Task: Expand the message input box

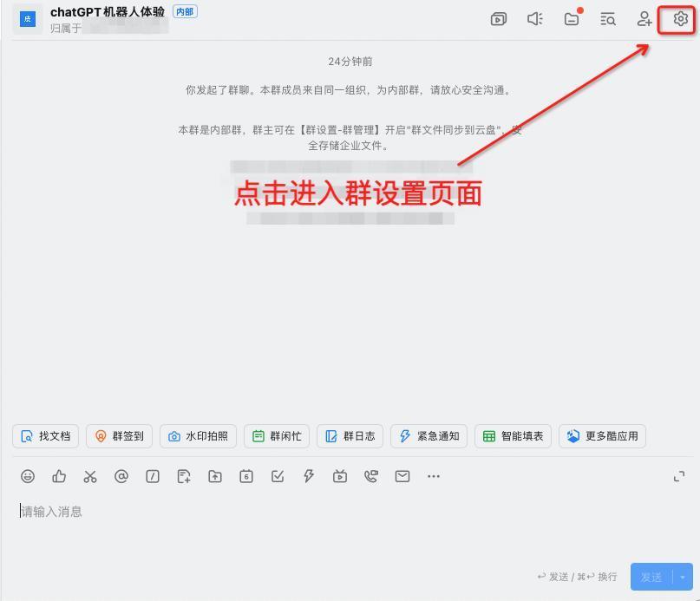Action: pyautogui.click(x=679, y=477)
